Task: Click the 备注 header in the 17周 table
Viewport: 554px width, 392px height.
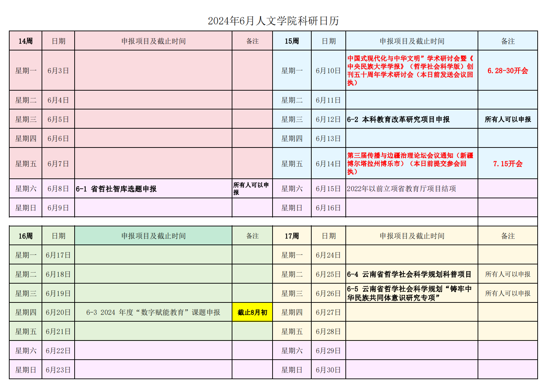Action: tap(507, 236)
